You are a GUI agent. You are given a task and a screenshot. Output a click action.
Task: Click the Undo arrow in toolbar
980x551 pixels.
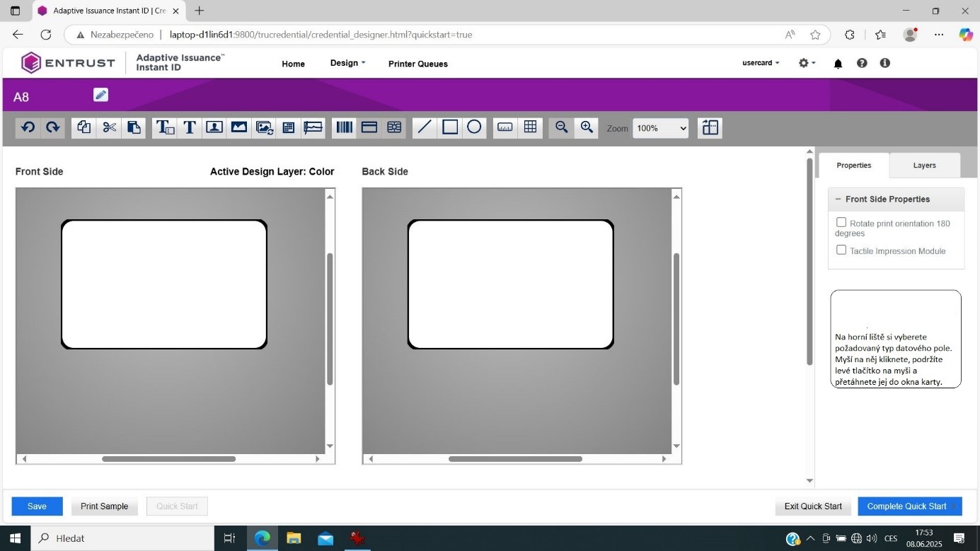coord(28,127)
